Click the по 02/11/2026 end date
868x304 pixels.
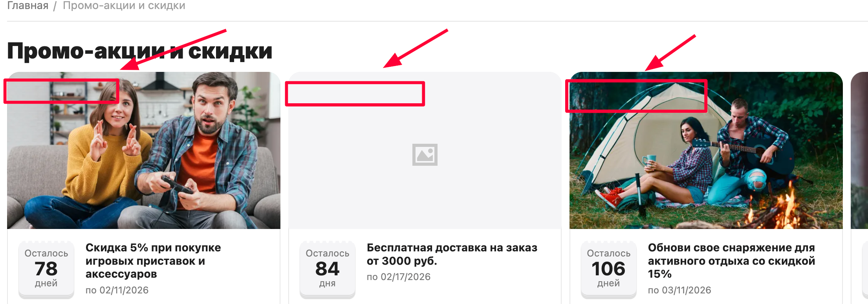(x=117, y=290)
